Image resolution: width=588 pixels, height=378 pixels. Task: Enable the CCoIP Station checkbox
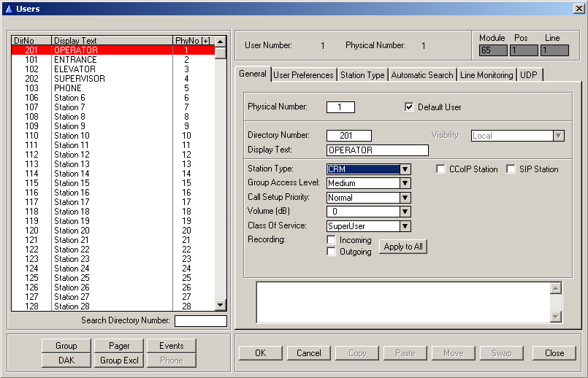pos(441,169)
